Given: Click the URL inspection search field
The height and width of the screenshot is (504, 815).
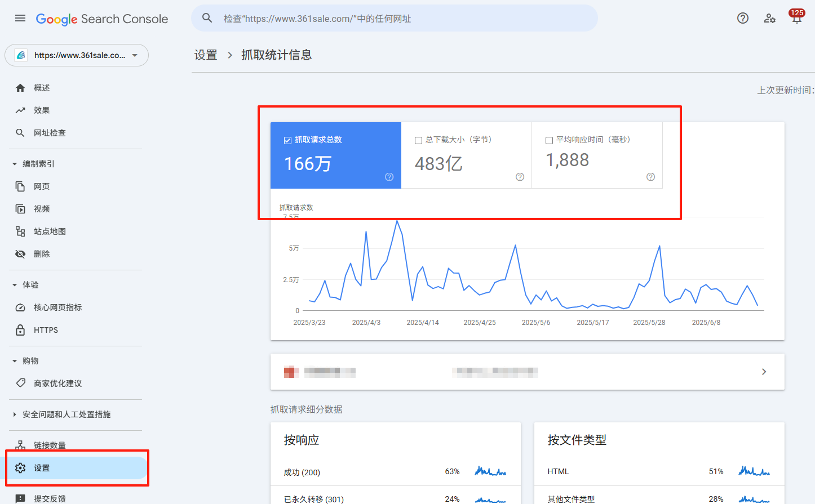Looking at the screenshot, I should click(x=395, y=19).
